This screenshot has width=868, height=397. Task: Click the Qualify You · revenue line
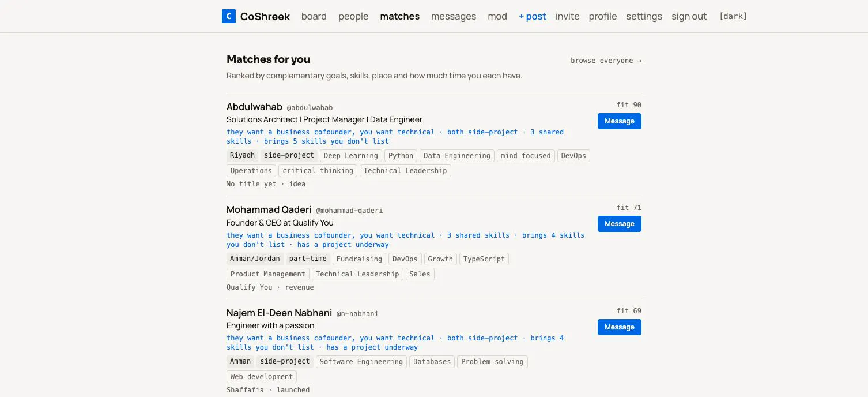click(x=270, y=287)
